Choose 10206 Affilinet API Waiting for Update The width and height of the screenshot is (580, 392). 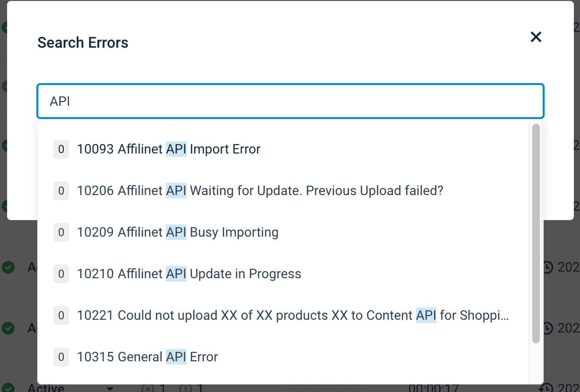click(260, 191)
